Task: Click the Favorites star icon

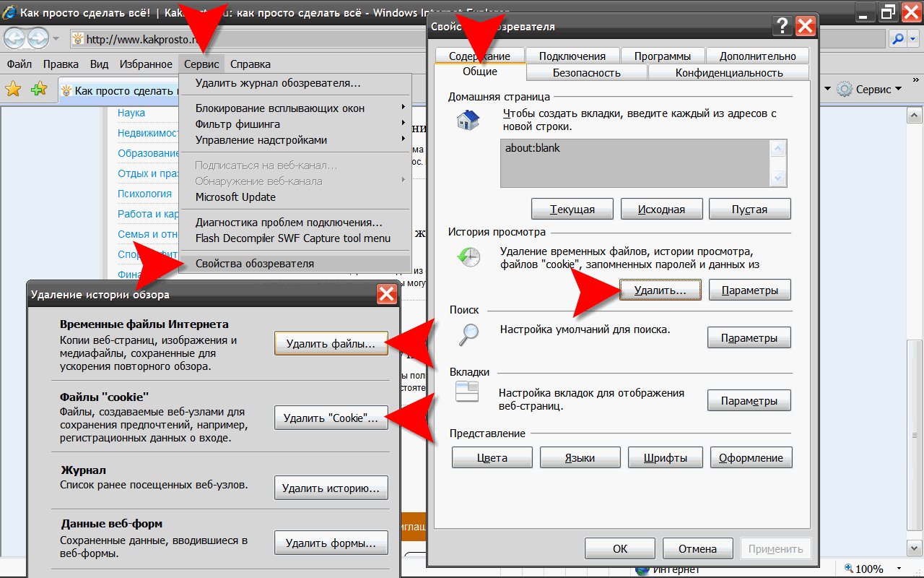Action: [13, 89]
